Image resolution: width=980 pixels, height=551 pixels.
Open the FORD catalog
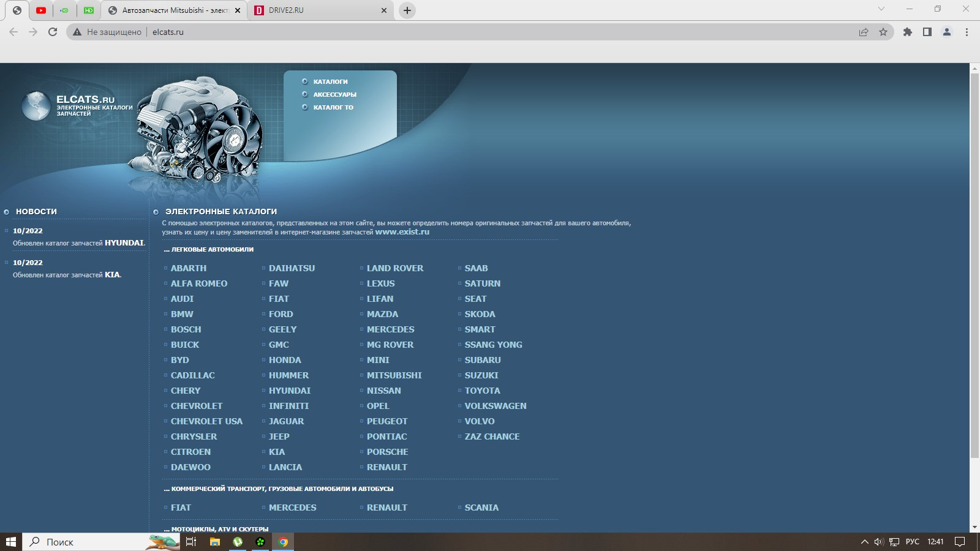[281, 314]
